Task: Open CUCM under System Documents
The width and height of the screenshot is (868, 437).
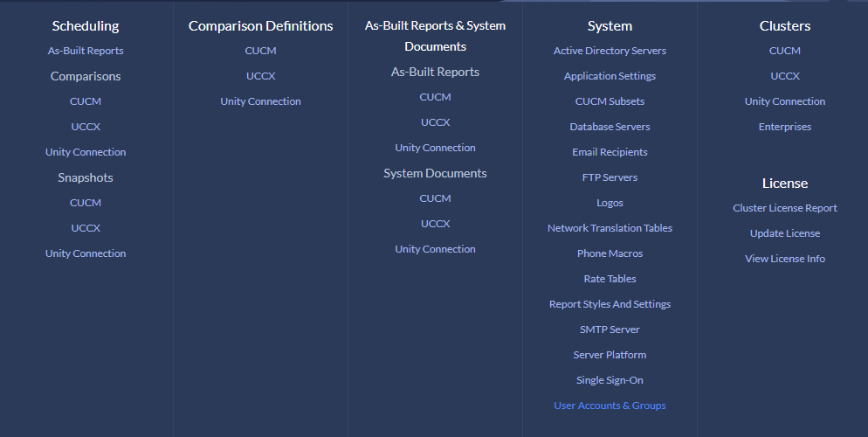Action: point(435,198)
